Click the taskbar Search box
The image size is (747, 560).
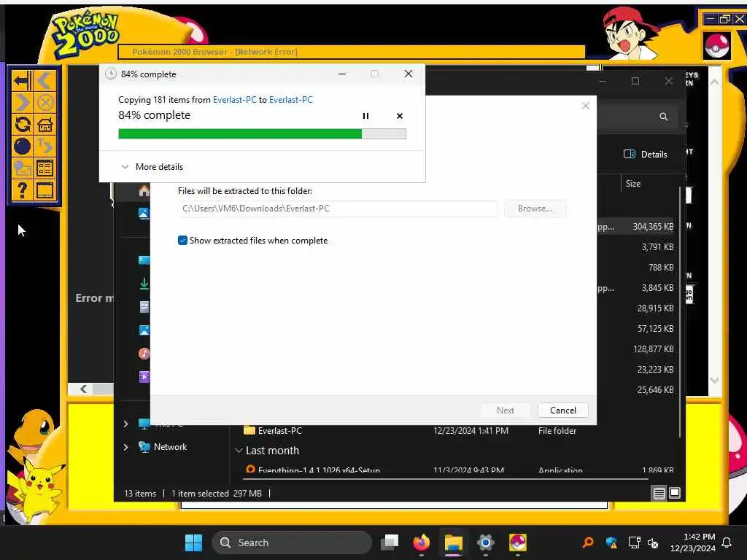292,542
